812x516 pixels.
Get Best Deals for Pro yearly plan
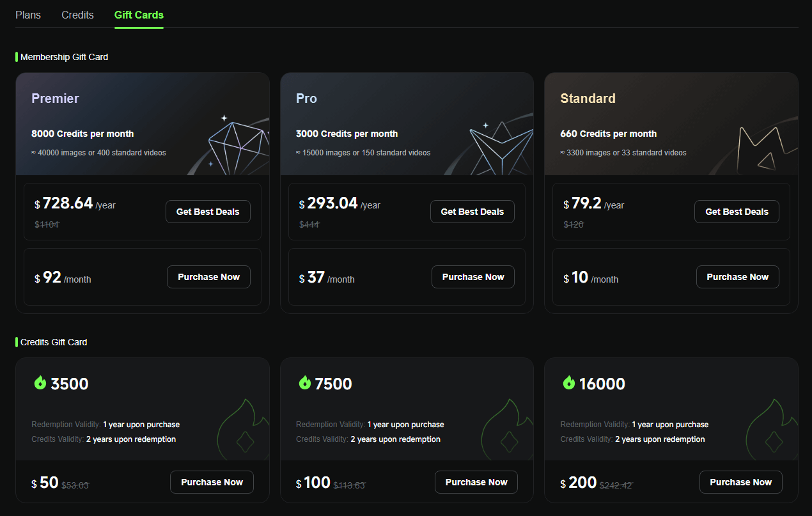pos(472,212)
